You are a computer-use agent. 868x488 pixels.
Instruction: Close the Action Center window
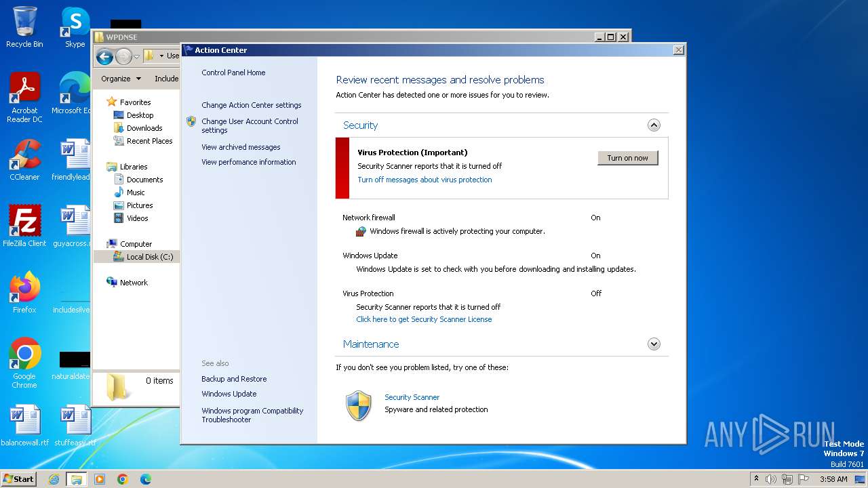point(678,50)
